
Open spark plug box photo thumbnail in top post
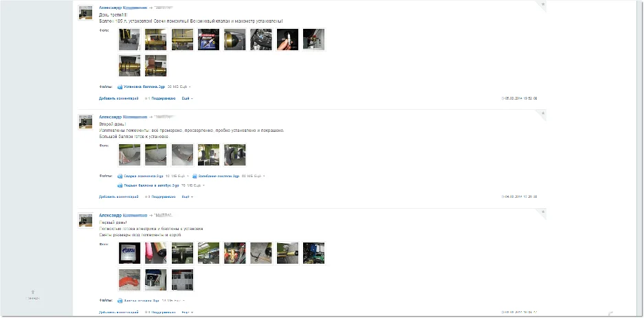(208, 39)
